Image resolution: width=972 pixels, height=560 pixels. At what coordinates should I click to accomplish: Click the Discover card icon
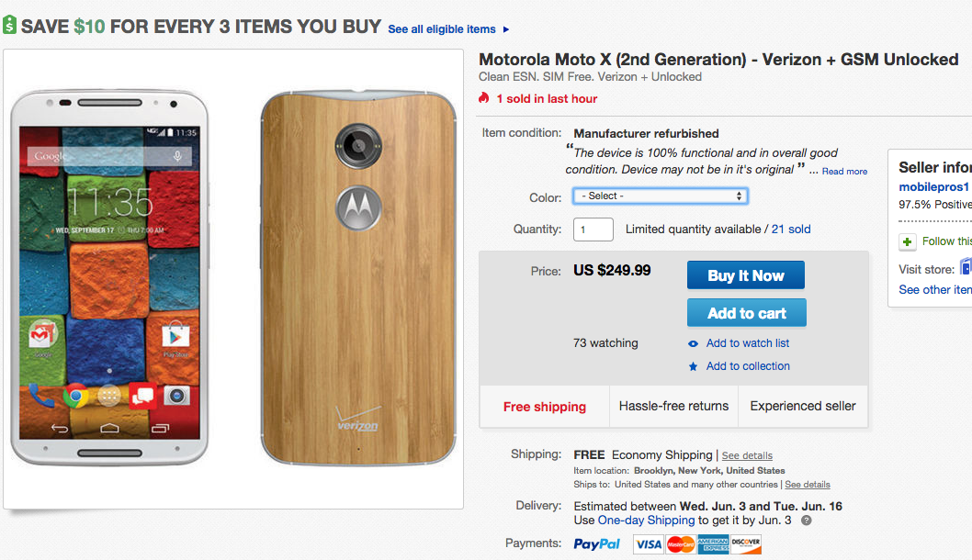[746, 544]
